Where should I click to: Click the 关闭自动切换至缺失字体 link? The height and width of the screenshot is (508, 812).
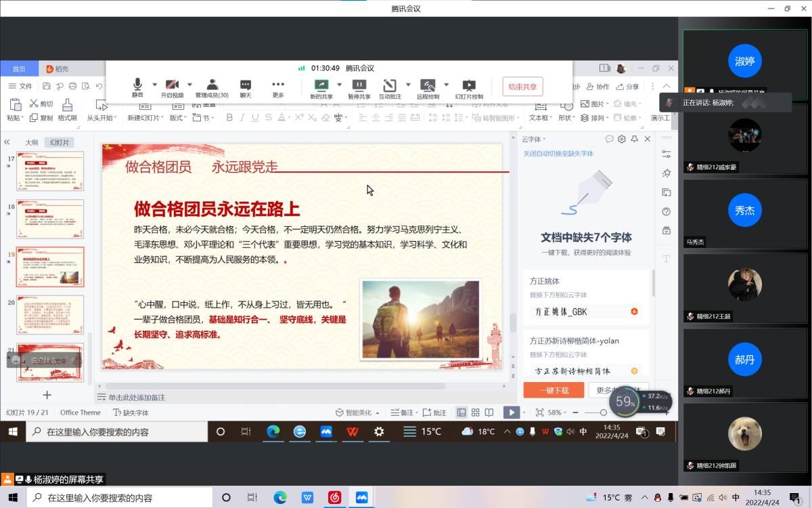pyautogui.click(x=558, y=154)
